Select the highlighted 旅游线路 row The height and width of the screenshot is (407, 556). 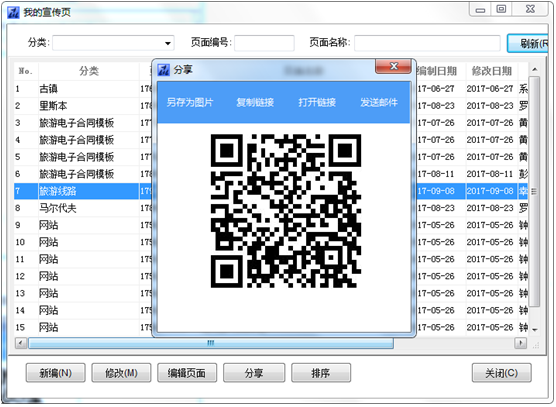click(x=271, y=191)
